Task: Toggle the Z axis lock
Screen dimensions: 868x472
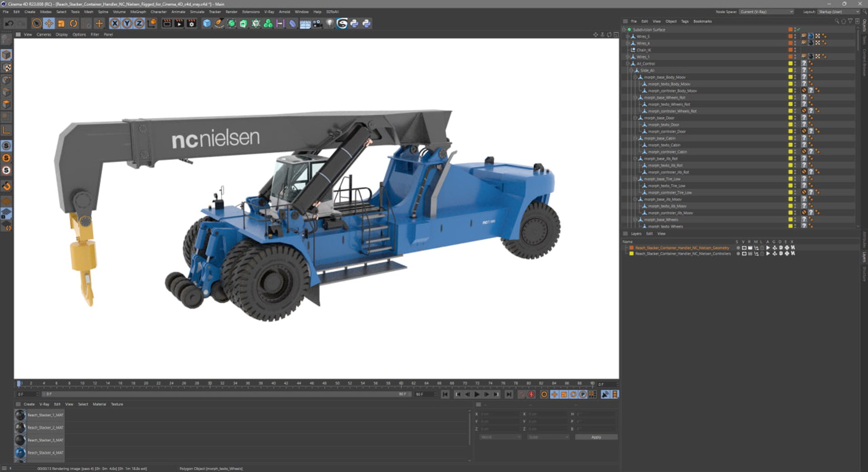Action: click(139, 24)
